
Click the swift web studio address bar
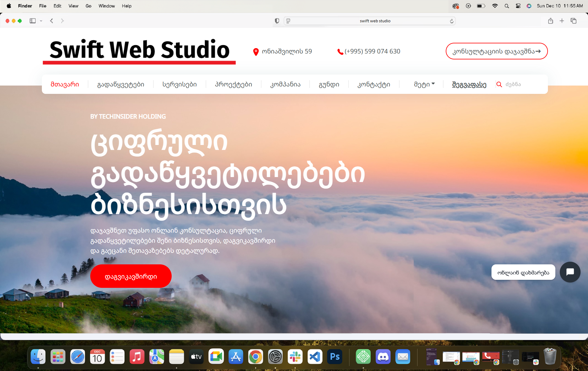point(375,21)
